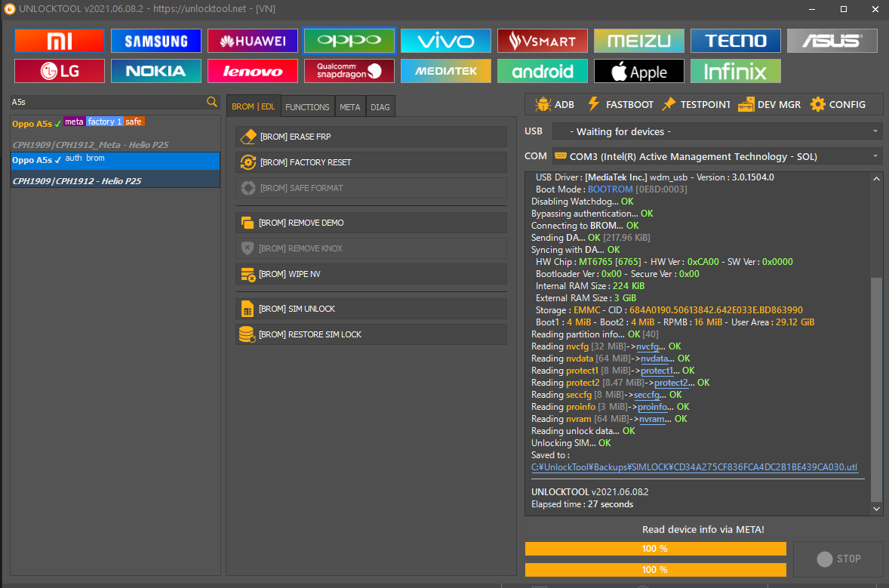
Task: Open the protect1 backup link
Action: (657, 371)
